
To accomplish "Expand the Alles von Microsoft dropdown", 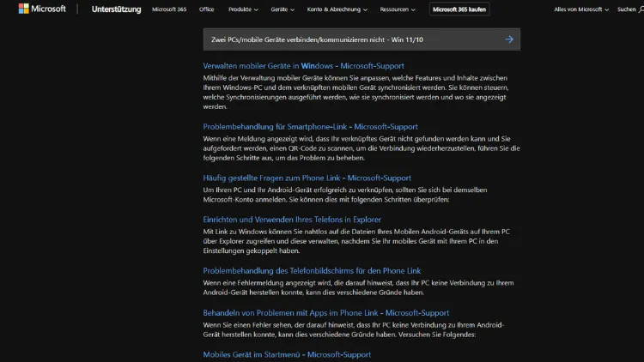I will point(581,9).
